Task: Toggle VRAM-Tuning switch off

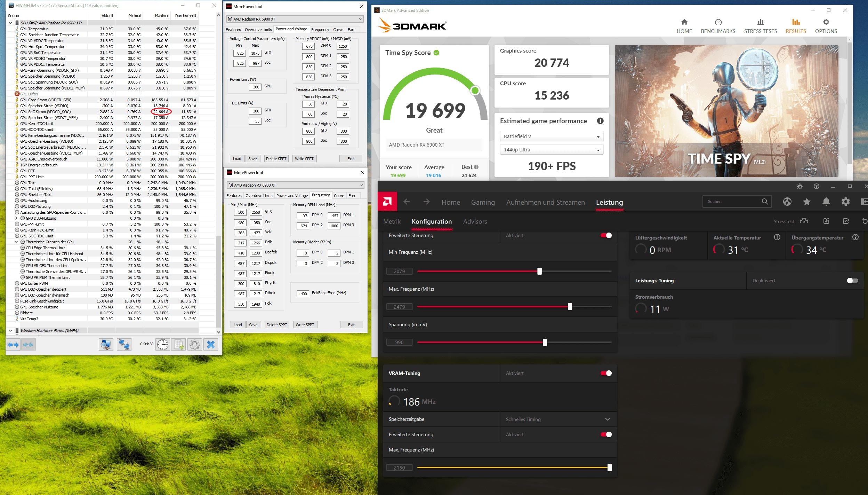Action: (606, 373)
